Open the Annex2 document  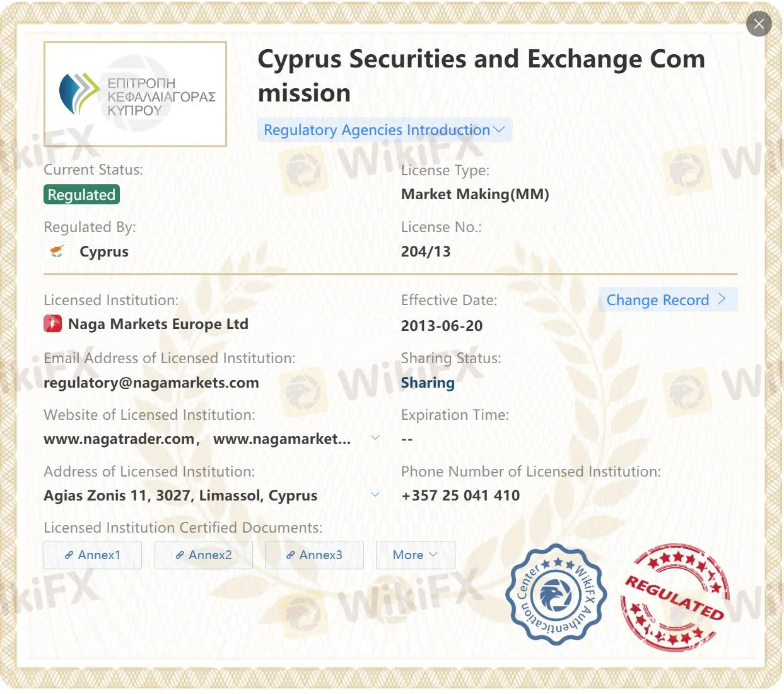point(204,555)
